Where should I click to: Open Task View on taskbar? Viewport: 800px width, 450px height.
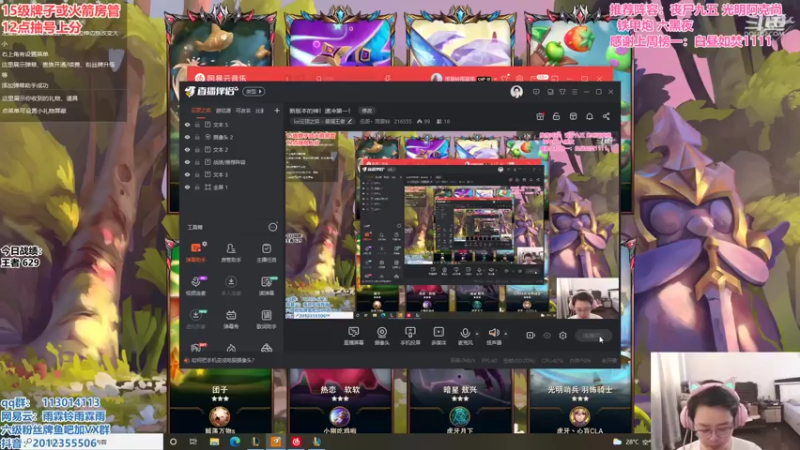click(193, 441)
